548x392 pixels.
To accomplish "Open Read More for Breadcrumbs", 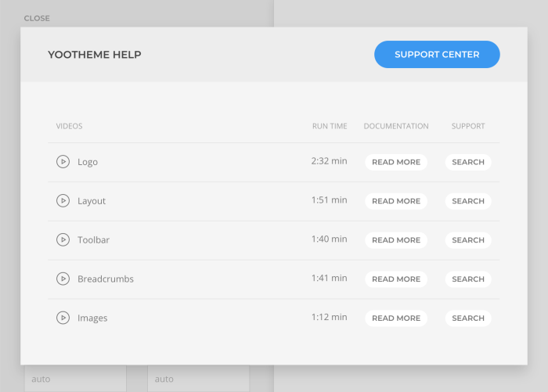I will pos(396,279).
